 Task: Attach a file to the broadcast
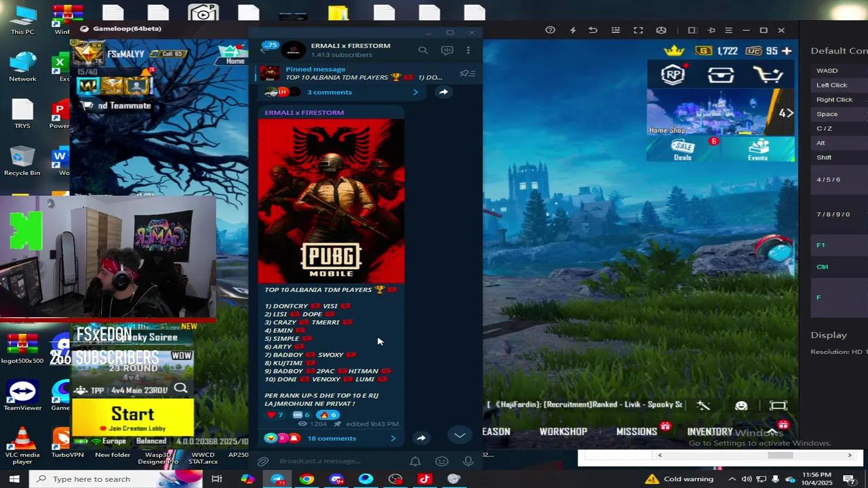coord(263,462)
